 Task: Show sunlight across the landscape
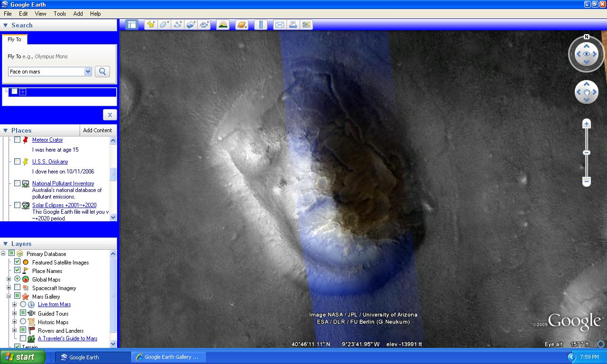(x=223, y=25)
